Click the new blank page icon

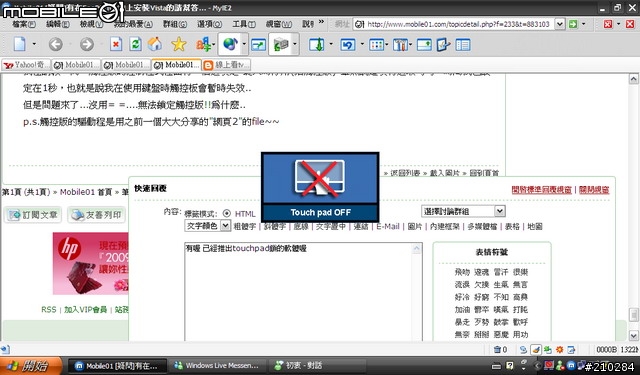coord(20,44)
